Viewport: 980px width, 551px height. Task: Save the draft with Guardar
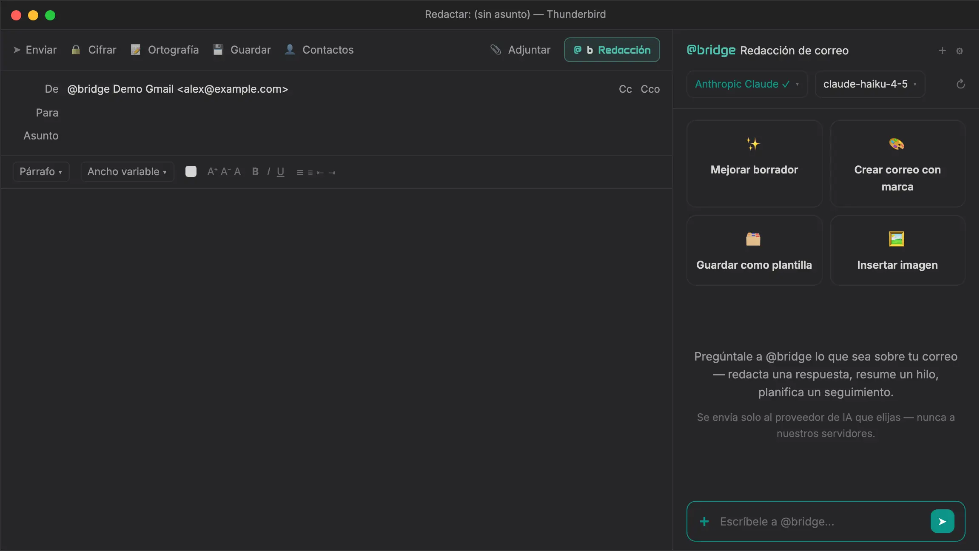pos(242,50)
